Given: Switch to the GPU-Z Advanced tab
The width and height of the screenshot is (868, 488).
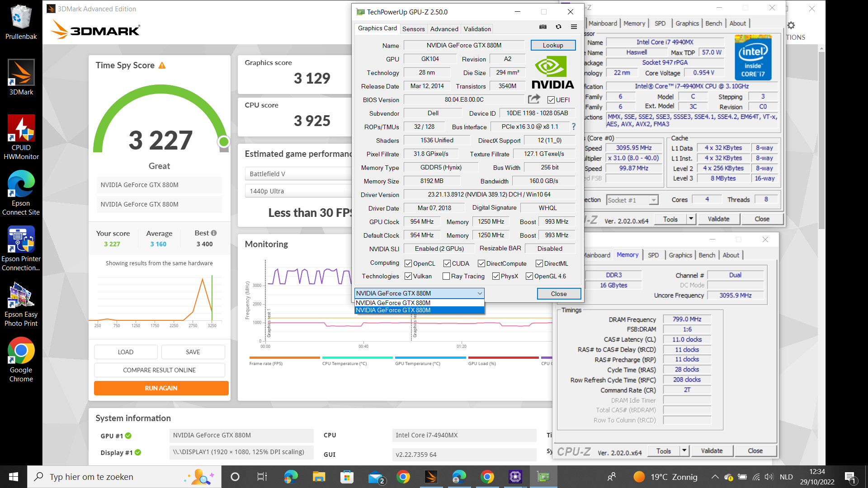Looking at the screenshot, I should [444, 29].
